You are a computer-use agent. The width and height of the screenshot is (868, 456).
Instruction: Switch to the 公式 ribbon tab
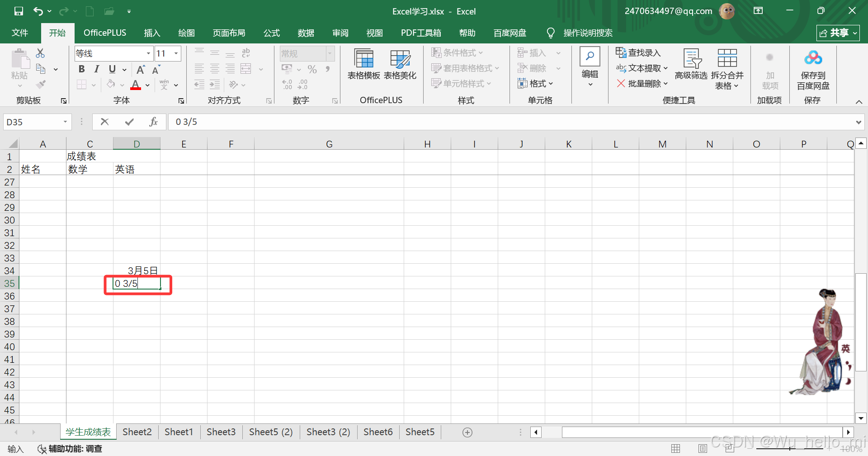(x=272, y=33)
